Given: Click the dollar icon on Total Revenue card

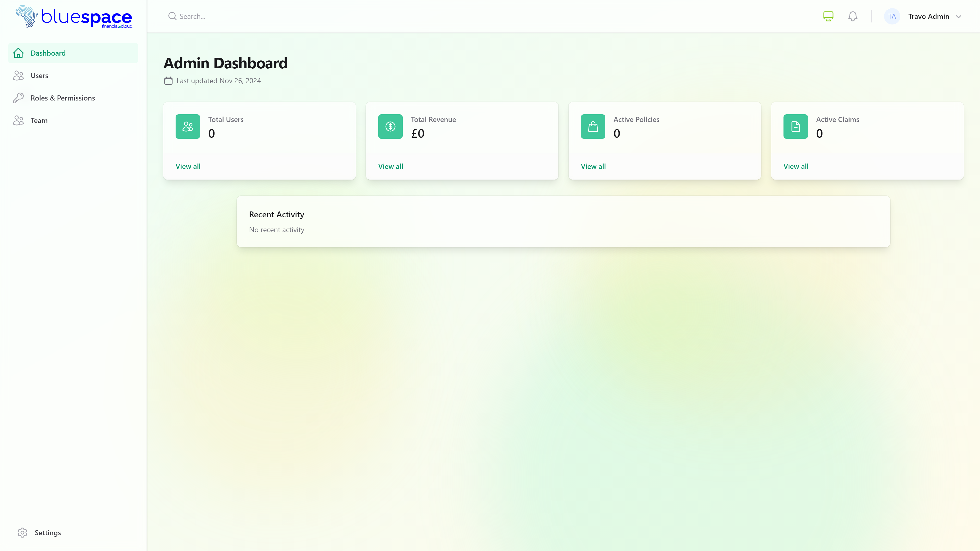Looking at the screenshot, I should [390, 126].
